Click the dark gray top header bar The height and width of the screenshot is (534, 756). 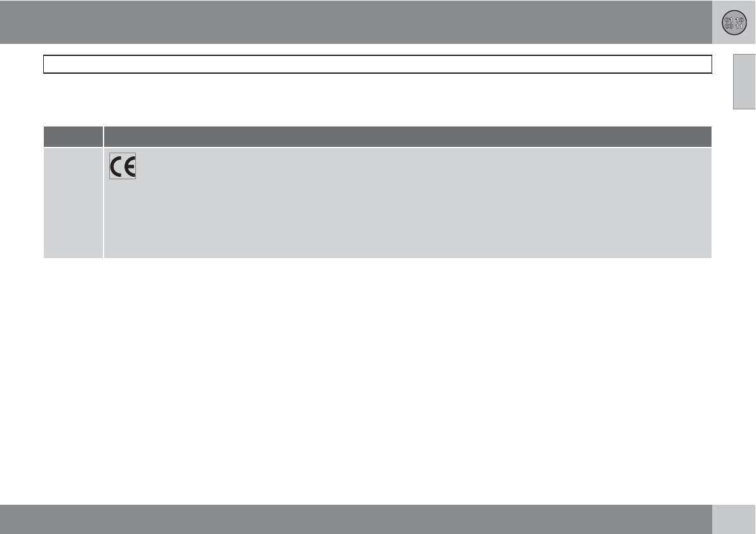pyautogui.click(x=356, y=22)
